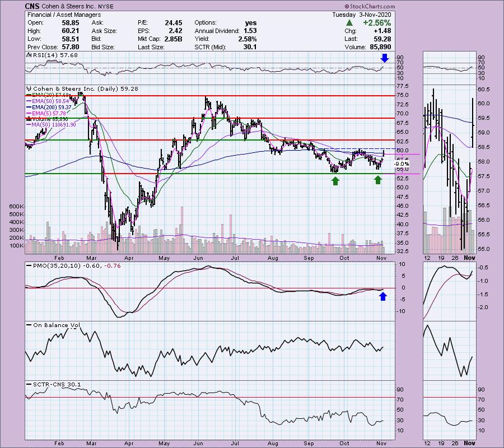Click the green up-triangle change indicator
The height and width of the screenshot is (448, 504).
pos(349,23)
